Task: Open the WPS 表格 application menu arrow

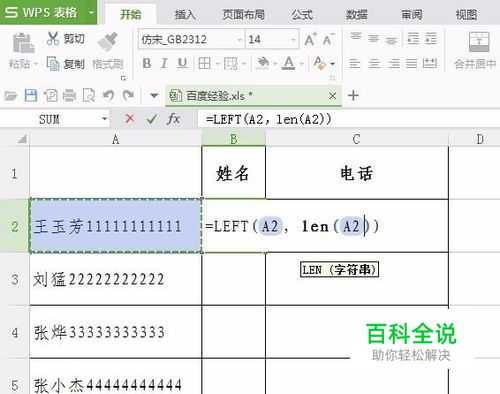Action: [x=91, y=13]
